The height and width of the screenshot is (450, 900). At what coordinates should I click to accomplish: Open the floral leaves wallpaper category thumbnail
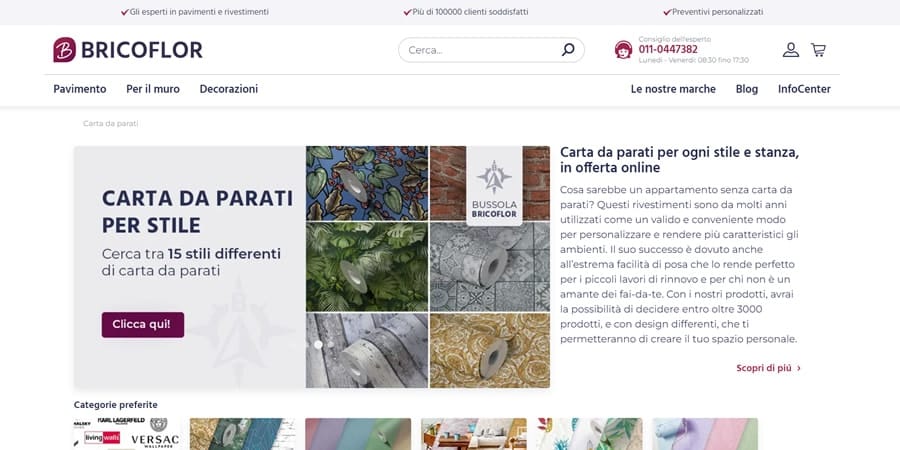[x=589, y=434]
